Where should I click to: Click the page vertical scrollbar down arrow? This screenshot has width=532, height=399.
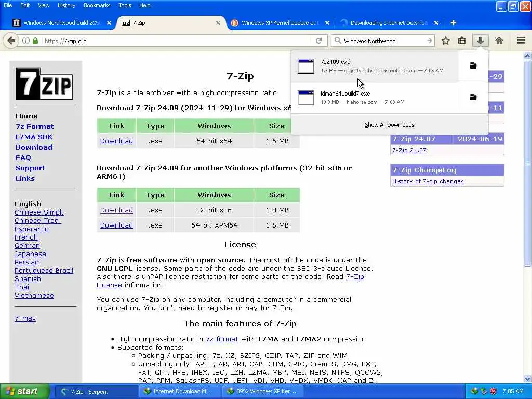pyautogui.click(x=528, y=379)
